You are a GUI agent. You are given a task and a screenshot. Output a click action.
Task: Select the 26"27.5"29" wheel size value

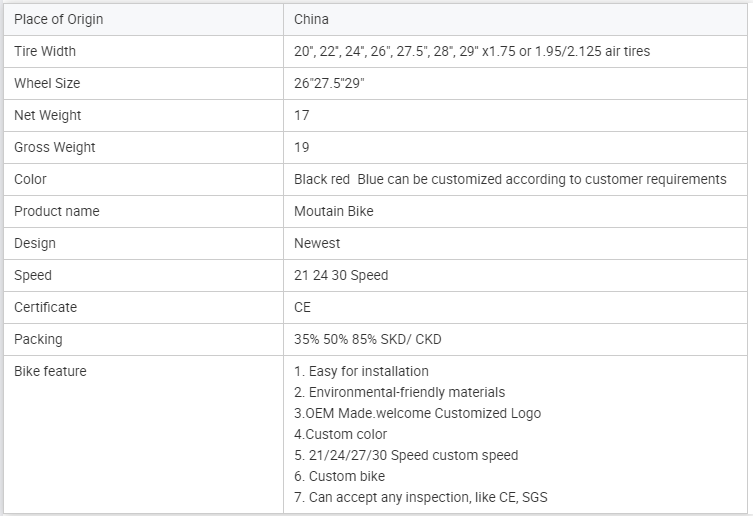click(329, 83)
